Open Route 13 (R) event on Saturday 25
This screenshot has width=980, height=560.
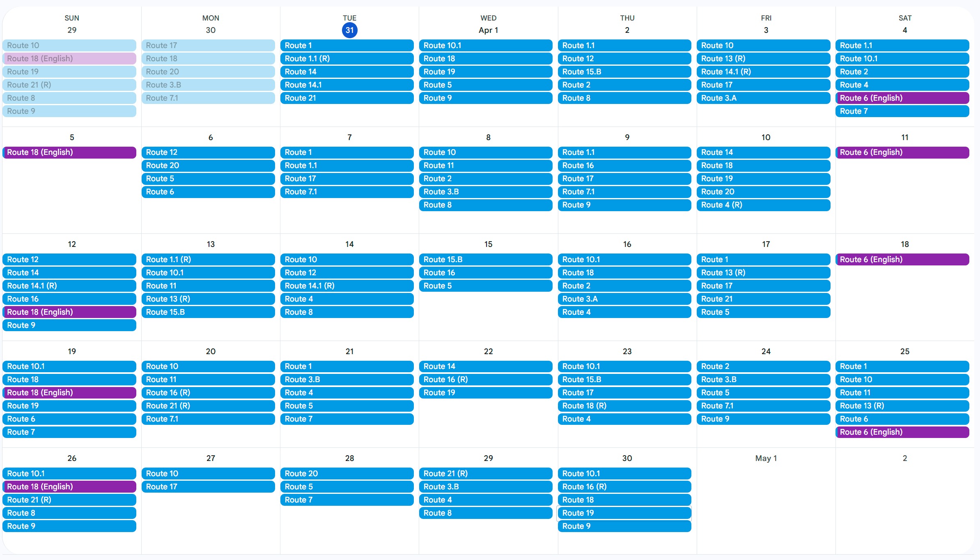[902, 406]
